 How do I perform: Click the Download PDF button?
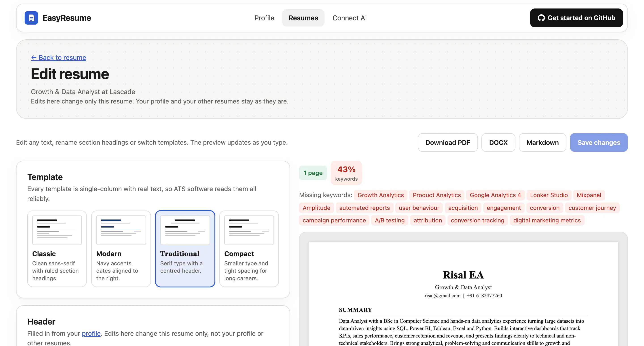447,142
